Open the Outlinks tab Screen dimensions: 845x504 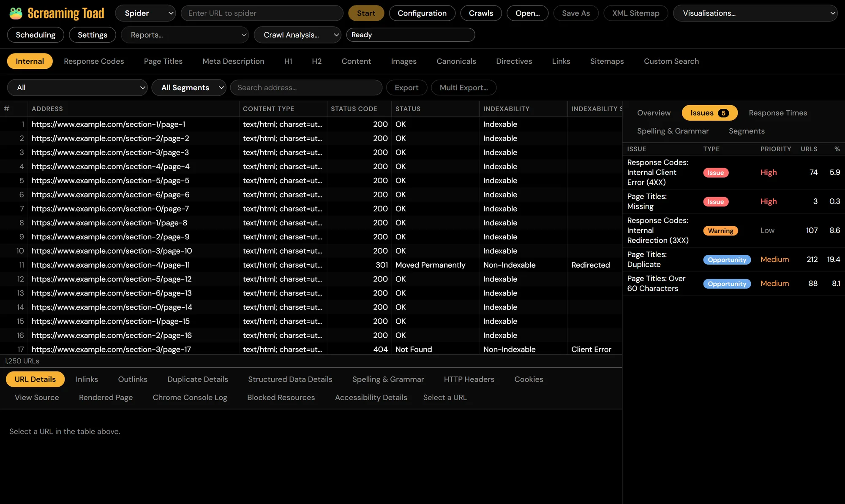point(133,379)
